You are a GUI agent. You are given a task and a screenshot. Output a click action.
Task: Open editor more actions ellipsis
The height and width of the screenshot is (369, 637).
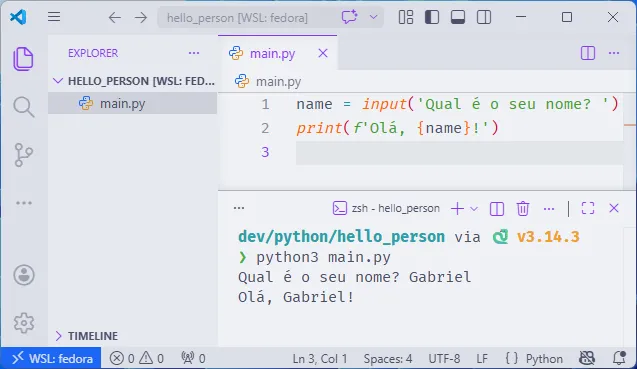click(614, 53)
